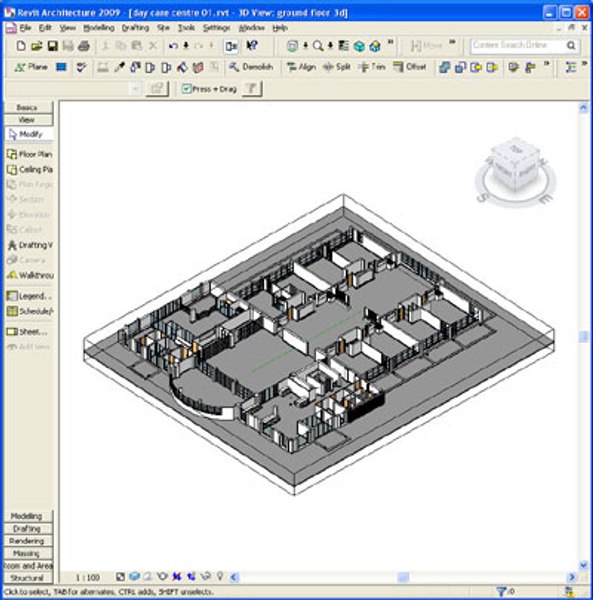The image size is (593, 600).
Task: Open the zoom options dropdown arrow
Action: coord(330,46)
